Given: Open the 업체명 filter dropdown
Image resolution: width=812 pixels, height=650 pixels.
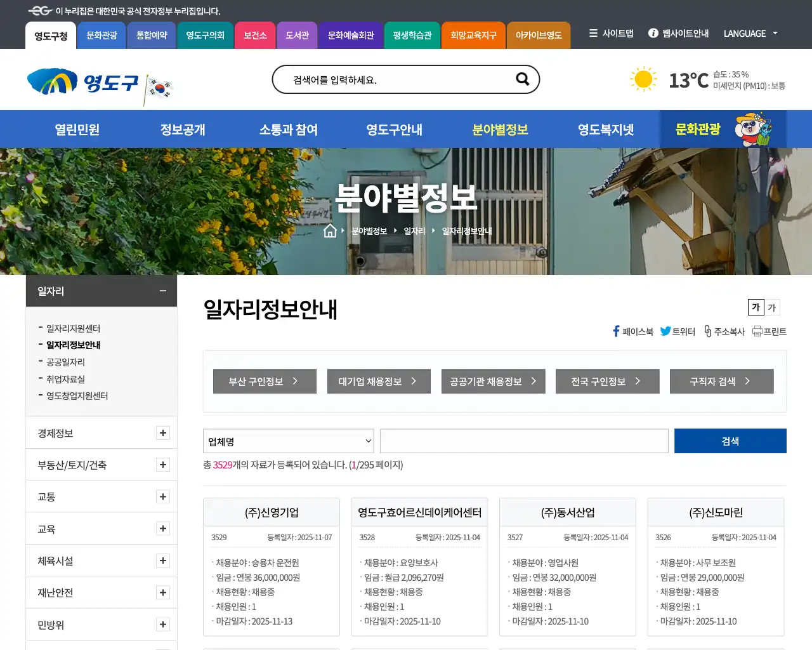Looking at the screenshot, I should tap(288, 441).
